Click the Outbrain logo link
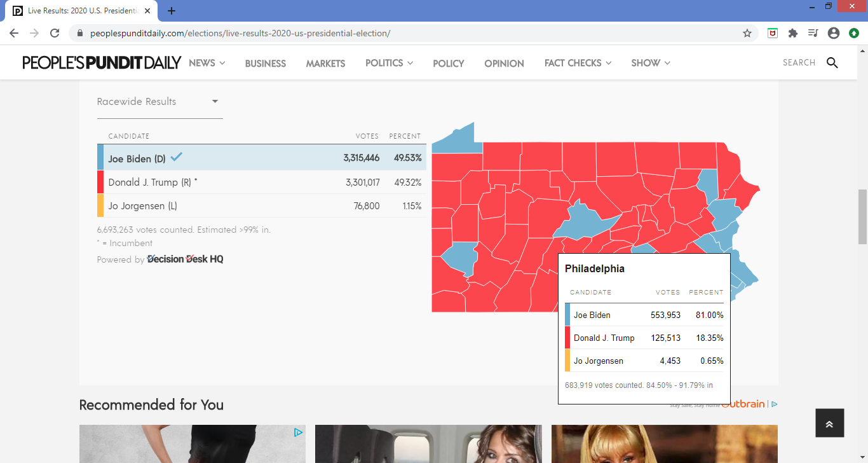The height and width of the screenshot is (463, 868). pos(743,403)
